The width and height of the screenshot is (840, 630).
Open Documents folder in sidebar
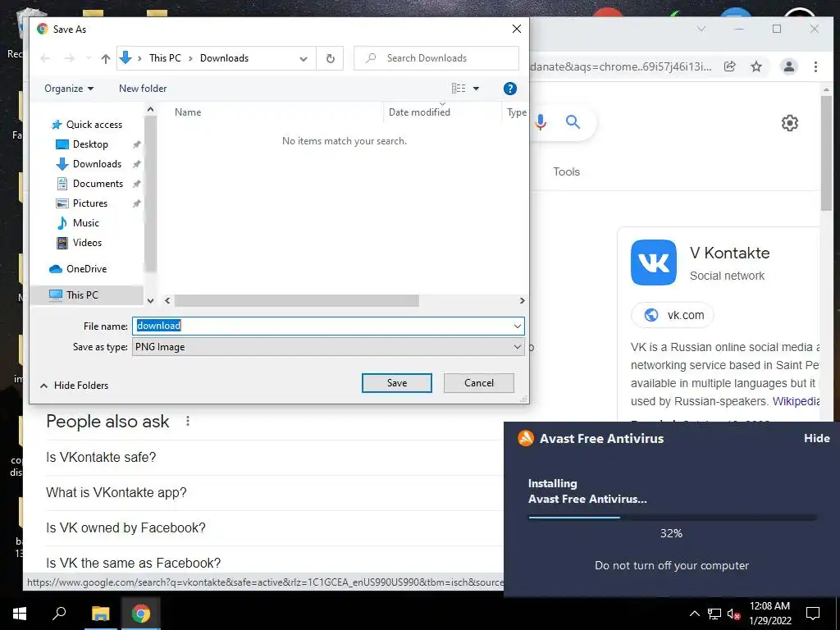pyautogui.click(x=98, y=184)
